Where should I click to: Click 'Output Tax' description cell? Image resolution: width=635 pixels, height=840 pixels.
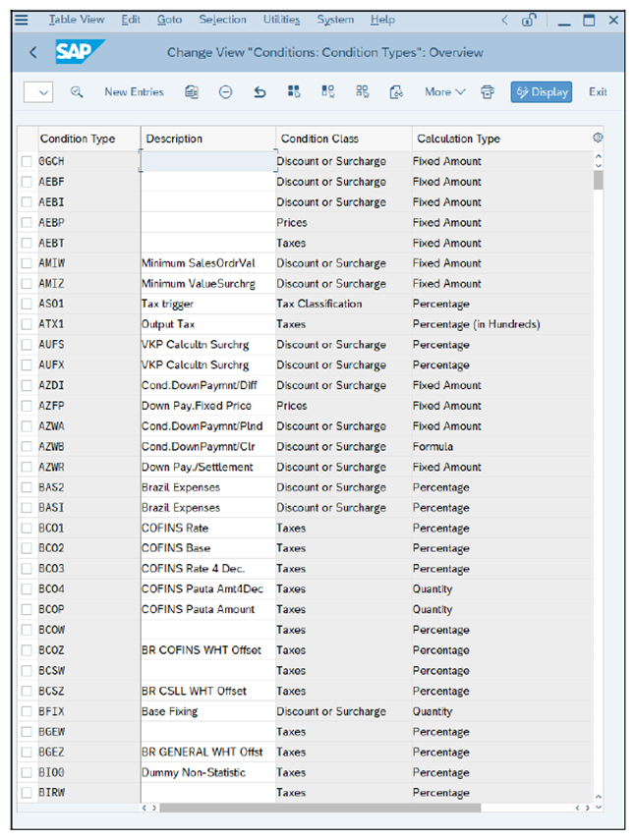tap(208, 324)
